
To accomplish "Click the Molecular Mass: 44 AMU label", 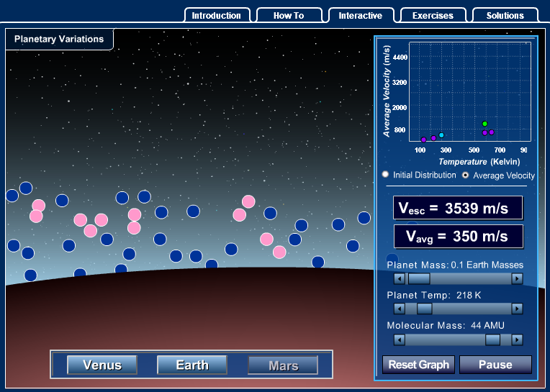I will (446, 325).
